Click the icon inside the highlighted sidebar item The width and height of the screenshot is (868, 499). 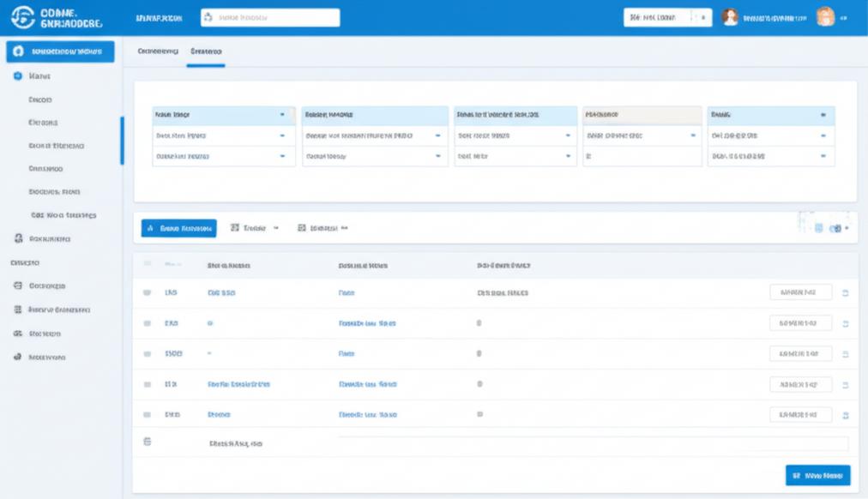18,51
